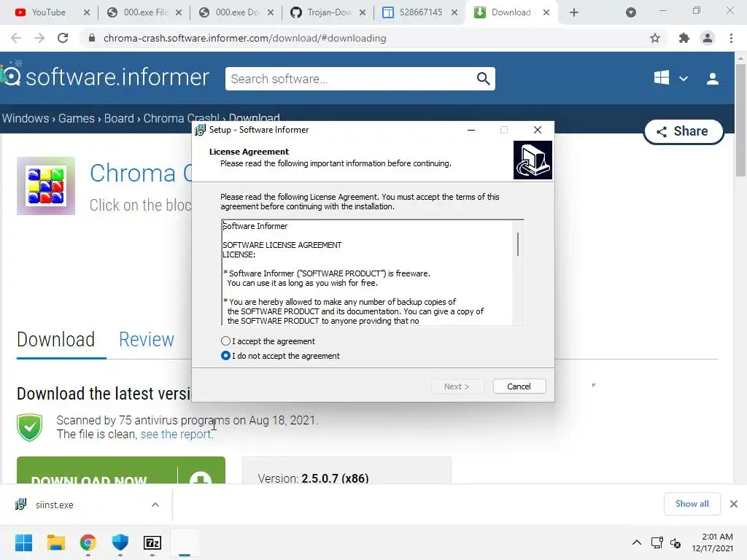Click the green antivirus shield icon

click(x=29, y=427)
